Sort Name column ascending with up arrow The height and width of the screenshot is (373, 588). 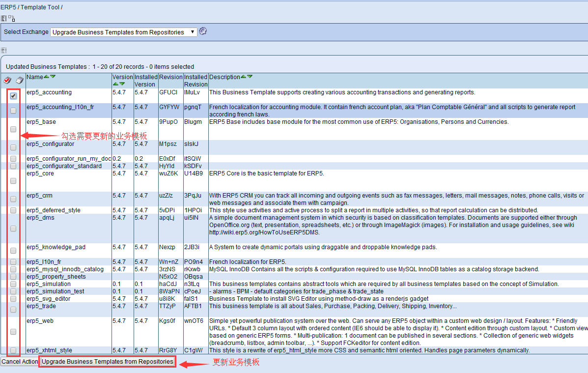point(47,77)
